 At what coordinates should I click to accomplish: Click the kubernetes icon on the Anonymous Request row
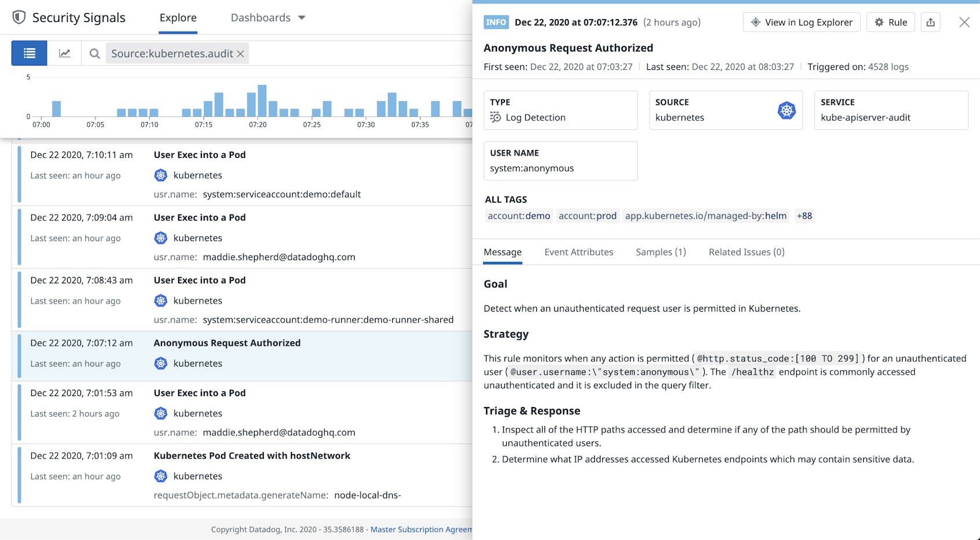point(160,364)
